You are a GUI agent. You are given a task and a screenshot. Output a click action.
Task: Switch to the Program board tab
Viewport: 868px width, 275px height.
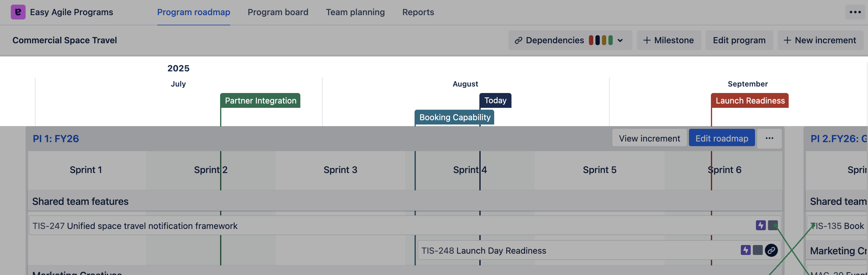[x=278, y=12]
